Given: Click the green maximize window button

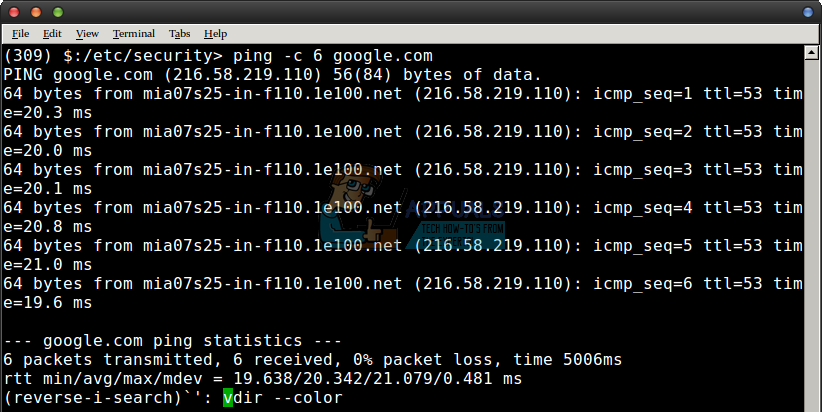Looking at the screenshot, I should click(x=56, y=11).
